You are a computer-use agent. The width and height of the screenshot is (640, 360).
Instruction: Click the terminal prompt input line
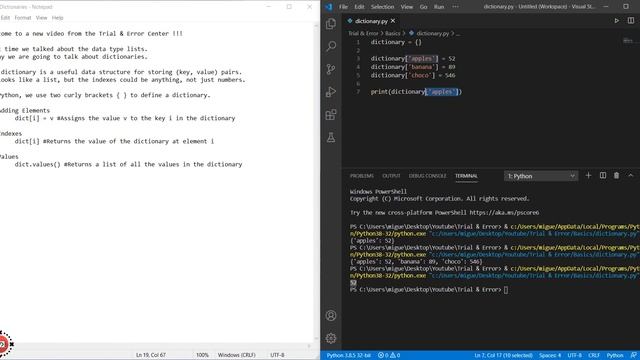point(429,289)
